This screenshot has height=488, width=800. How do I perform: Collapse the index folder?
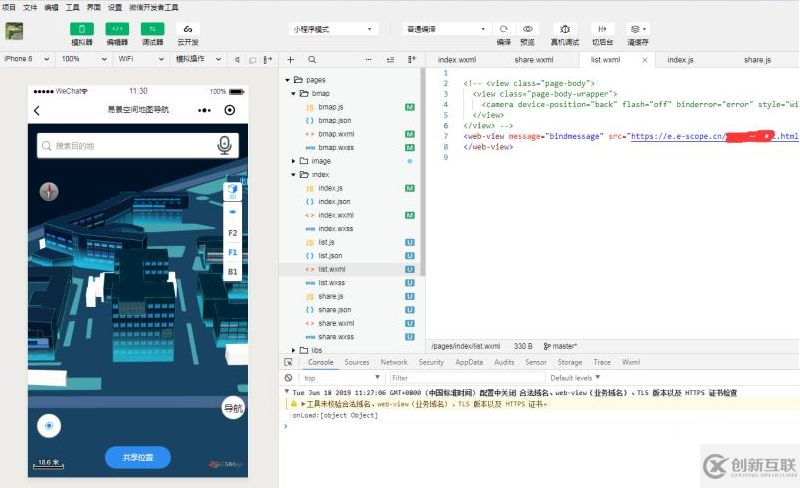pyautogui.click(x=293, y=175)
